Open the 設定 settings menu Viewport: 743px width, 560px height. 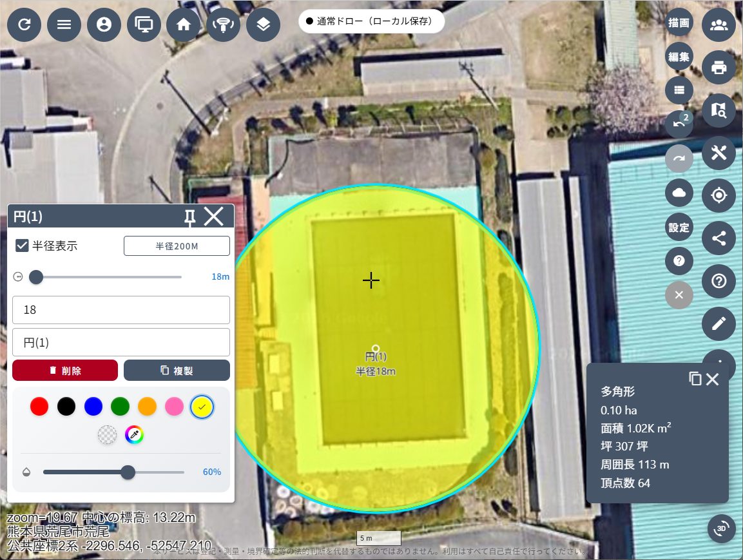point(679,227)
